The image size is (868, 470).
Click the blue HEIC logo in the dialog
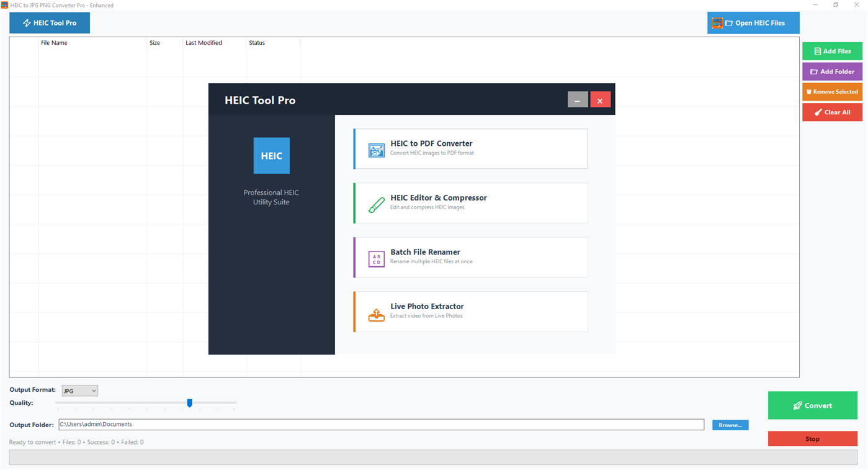click(271, 155)
